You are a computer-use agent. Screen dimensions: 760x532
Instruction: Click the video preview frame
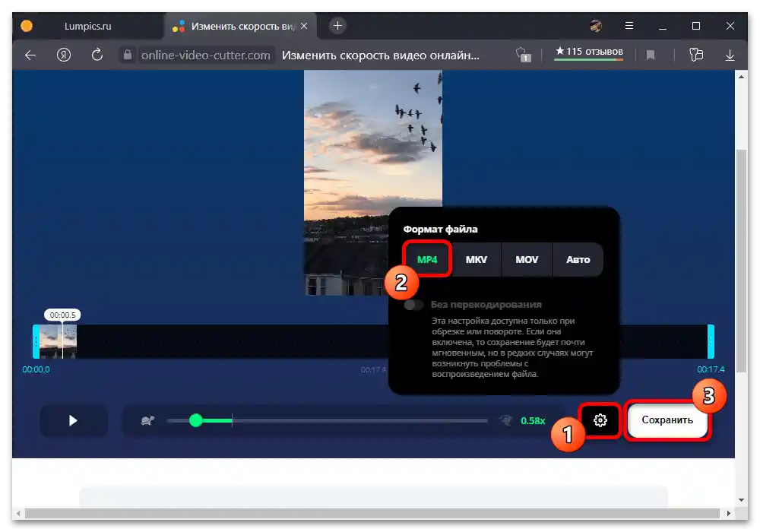372,182
